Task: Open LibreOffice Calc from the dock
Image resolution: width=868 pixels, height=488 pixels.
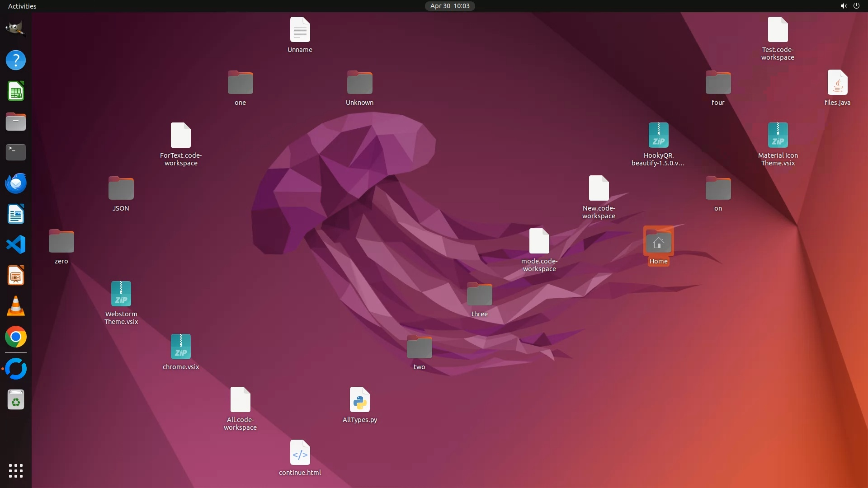Action: (x=16, y=91)
